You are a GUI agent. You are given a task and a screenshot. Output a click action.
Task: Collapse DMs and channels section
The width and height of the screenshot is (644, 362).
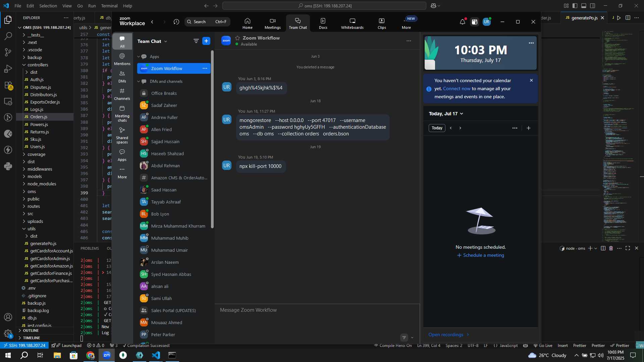[x=139, y=81]
